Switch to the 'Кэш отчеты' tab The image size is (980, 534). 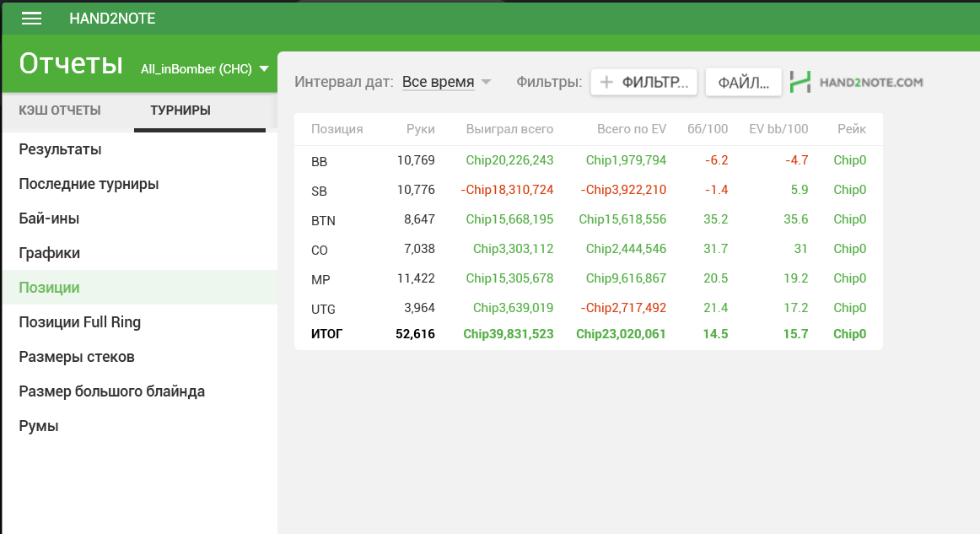tap(60, 111)
